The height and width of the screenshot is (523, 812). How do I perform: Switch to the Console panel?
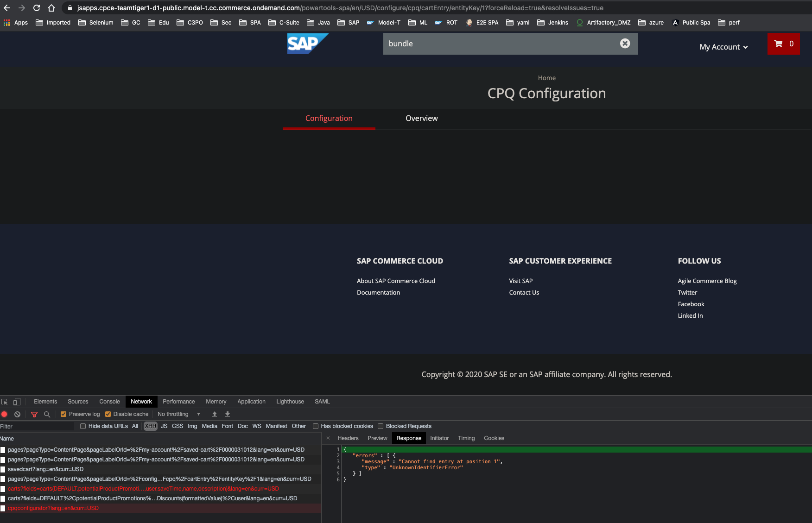109,401
